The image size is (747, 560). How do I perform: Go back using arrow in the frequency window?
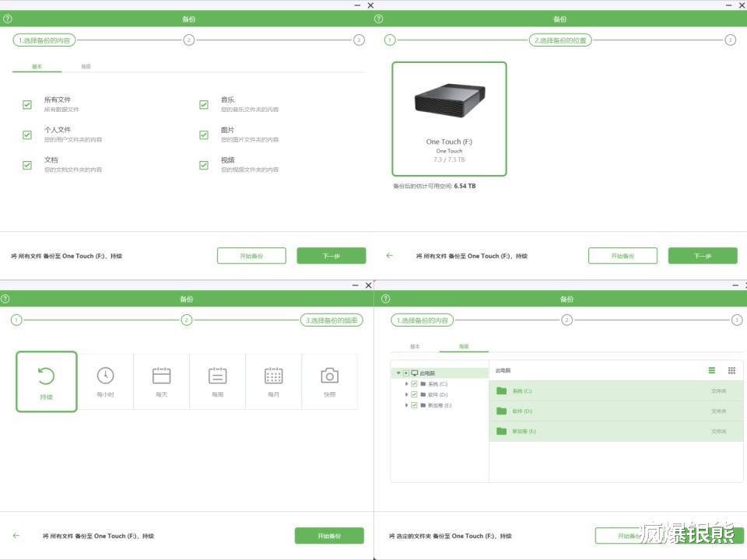coord(16,536)
